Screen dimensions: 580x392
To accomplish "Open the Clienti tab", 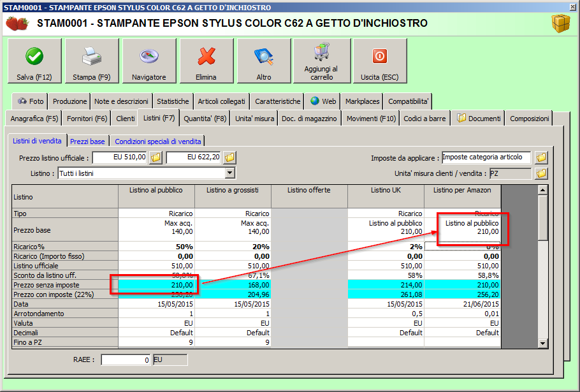I will point(125,119).
